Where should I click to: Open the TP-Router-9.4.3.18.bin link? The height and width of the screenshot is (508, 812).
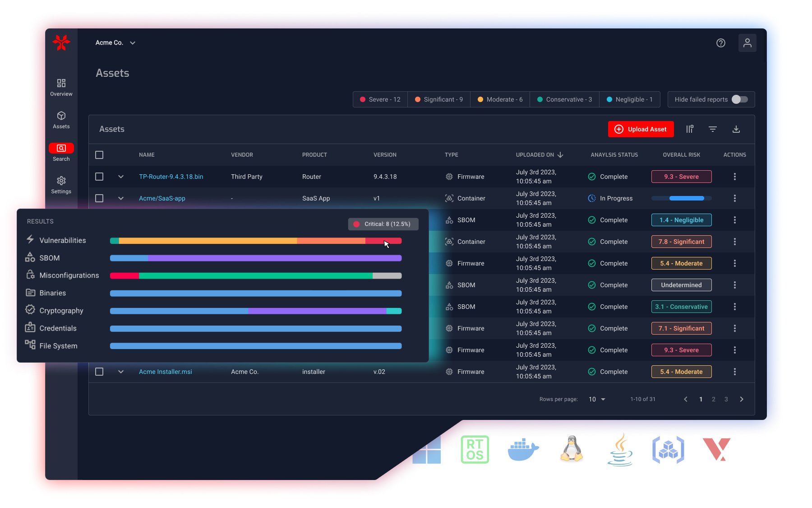(x=171, y=177)
